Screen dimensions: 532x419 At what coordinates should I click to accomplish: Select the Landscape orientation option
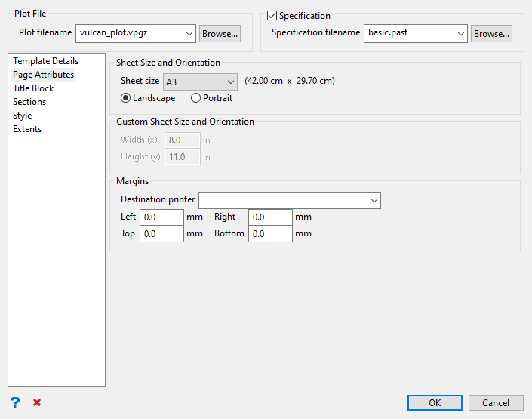tap(125, 98)
